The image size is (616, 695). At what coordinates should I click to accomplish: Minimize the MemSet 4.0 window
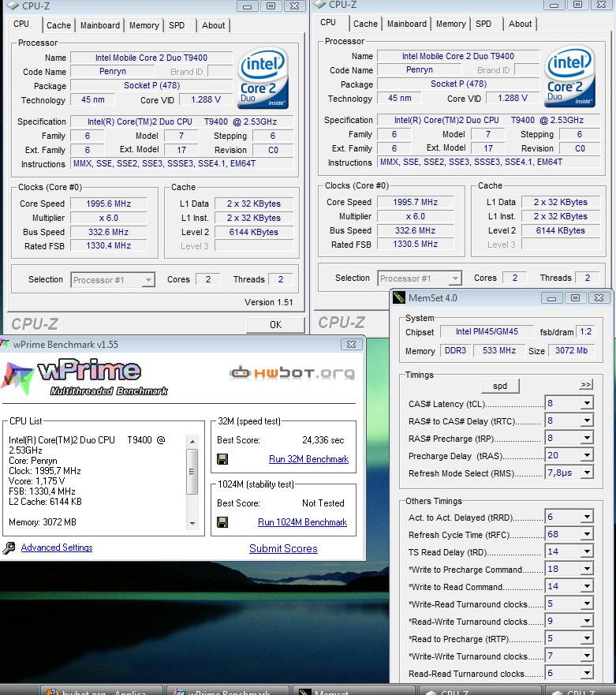point(552,298)
